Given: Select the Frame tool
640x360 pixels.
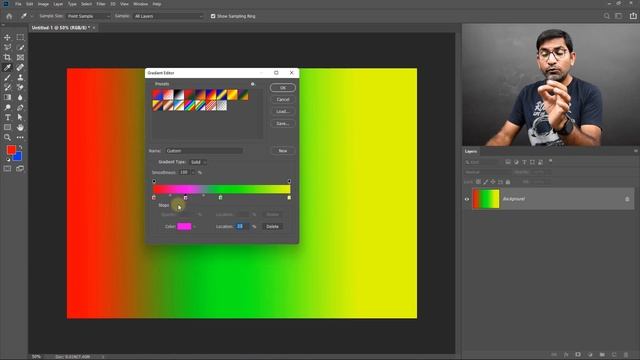Looking at the screenshot, I should [x=20, y=58].
